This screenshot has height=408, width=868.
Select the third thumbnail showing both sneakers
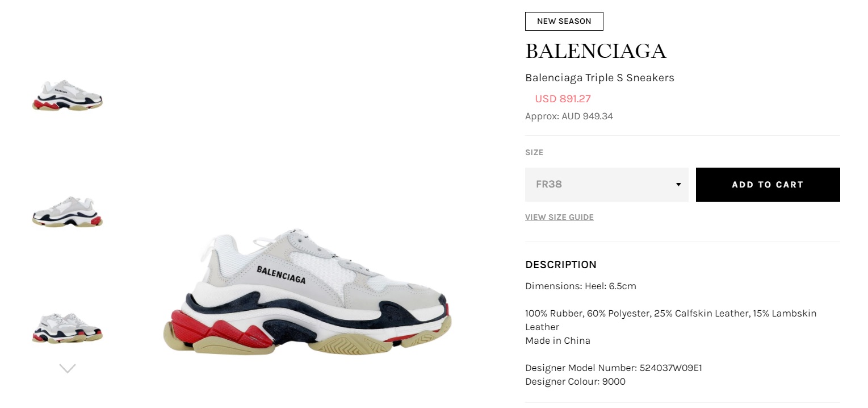click(x=68, y=328)
